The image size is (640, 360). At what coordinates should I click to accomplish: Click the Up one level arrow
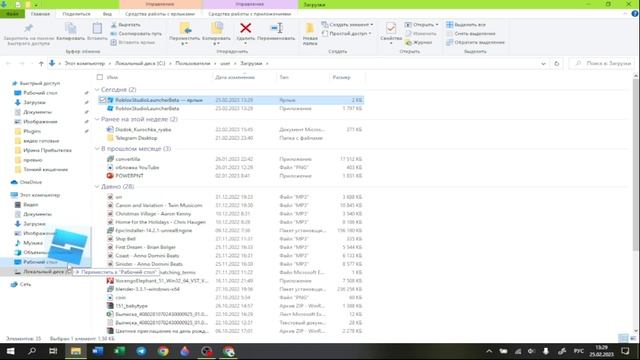[41, 64]
